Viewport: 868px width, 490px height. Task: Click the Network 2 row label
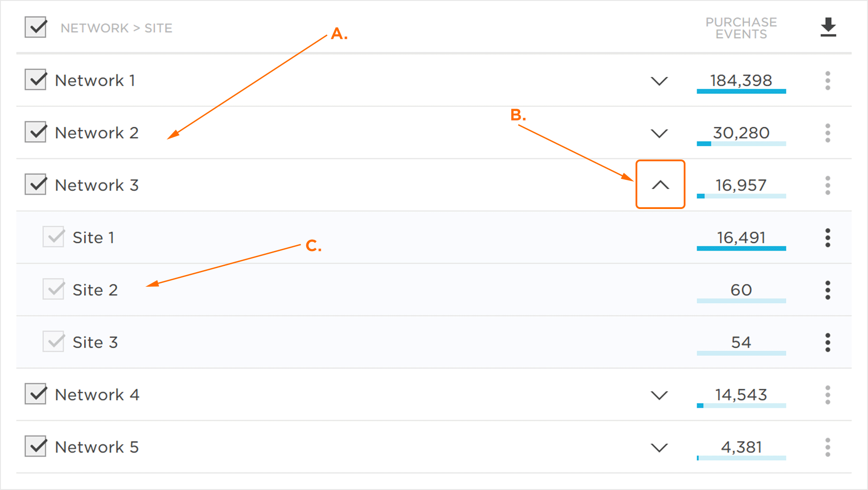97,133
